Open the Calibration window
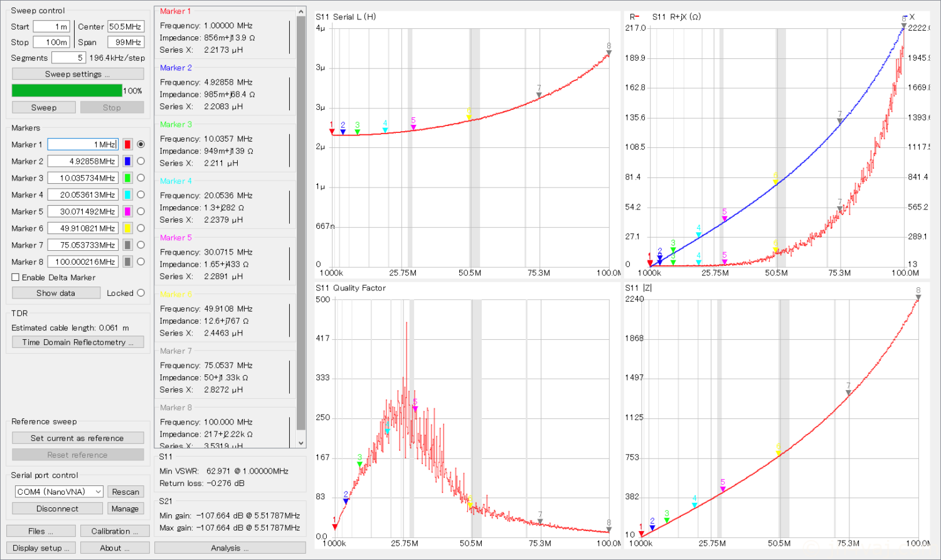The height and width of the screenshot is (560, 941). pyautogui.click(x=115, y=531)
